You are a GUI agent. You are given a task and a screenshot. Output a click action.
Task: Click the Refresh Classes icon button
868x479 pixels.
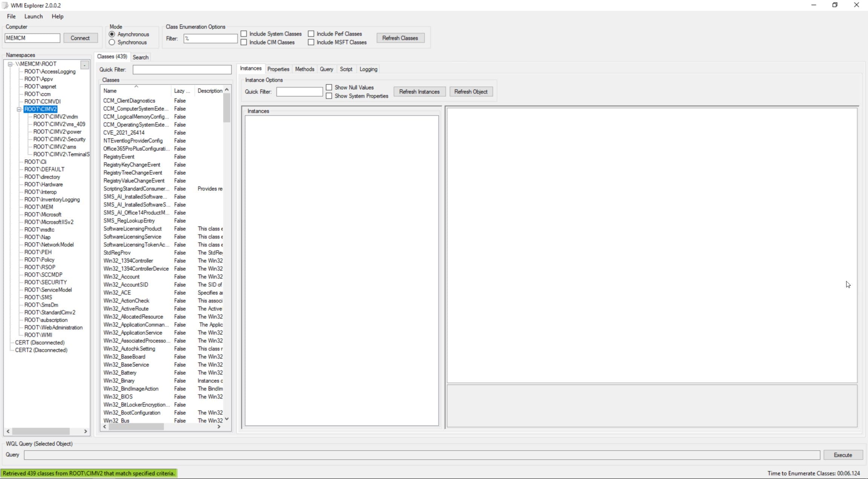(x=400, y=38)
